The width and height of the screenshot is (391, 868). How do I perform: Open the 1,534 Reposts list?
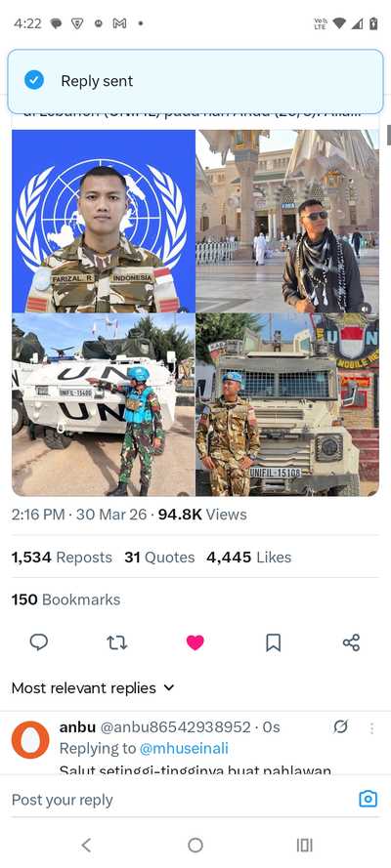[62, 557]
